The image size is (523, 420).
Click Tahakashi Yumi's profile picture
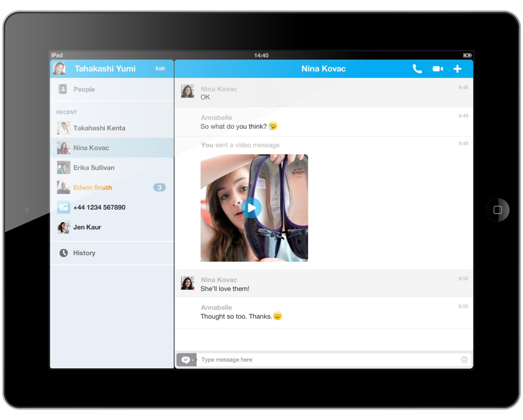59,68
